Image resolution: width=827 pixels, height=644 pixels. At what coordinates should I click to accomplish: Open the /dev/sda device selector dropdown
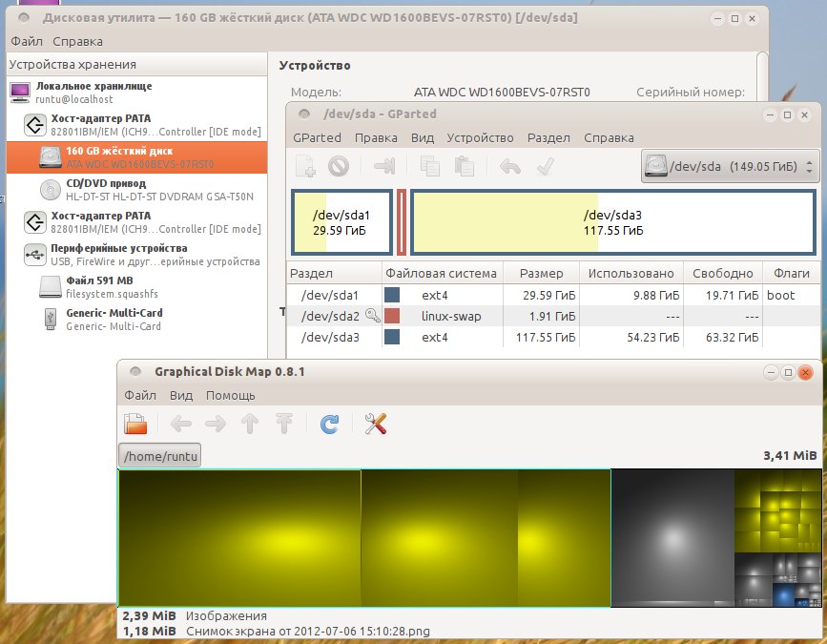[730, 167]
